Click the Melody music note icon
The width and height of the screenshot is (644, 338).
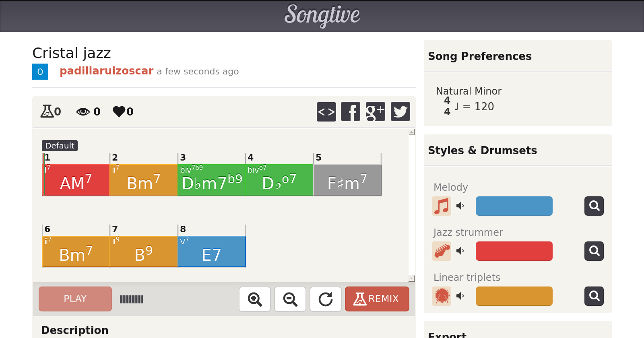coord(442,206)
